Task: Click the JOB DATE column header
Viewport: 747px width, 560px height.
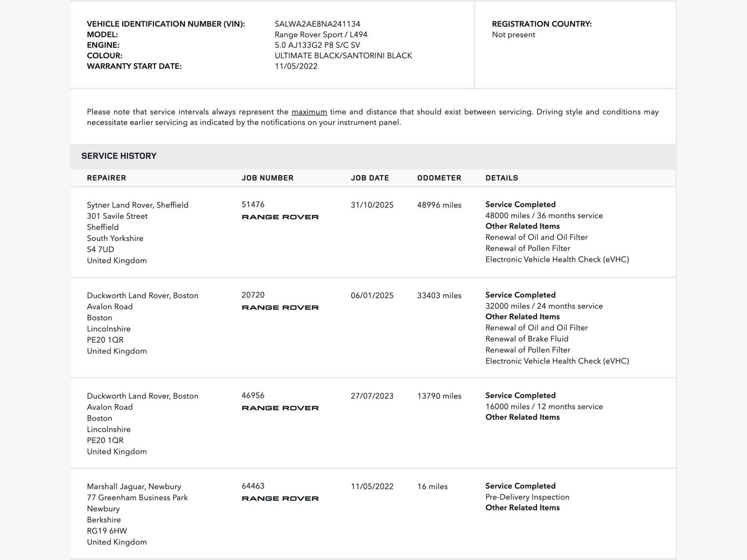Action: click(370, 178)
